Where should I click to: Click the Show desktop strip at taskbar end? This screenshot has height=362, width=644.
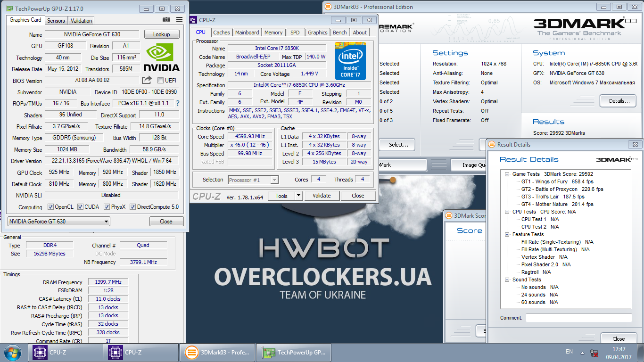point(641,353)
